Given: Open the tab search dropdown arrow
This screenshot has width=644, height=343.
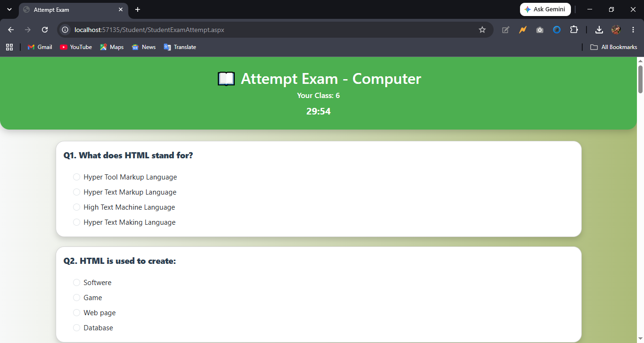Looking at the screenshot, I should pos(9,9).
